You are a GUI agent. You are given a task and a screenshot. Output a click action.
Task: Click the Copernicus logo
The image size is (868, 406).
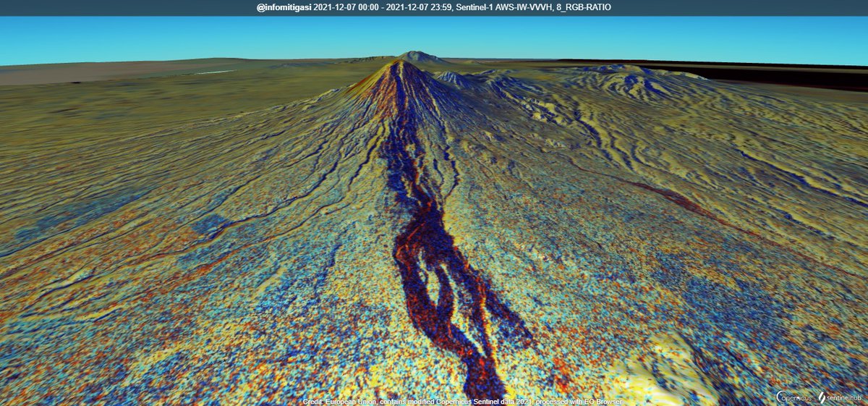coord(795,397)
